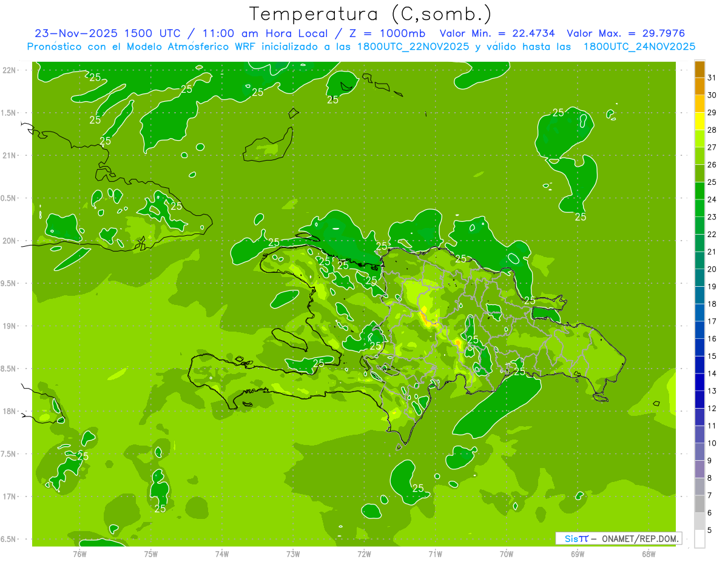Click the '75W' longitude label
Viewport: 728px width, 562px height.
[151, 554]
